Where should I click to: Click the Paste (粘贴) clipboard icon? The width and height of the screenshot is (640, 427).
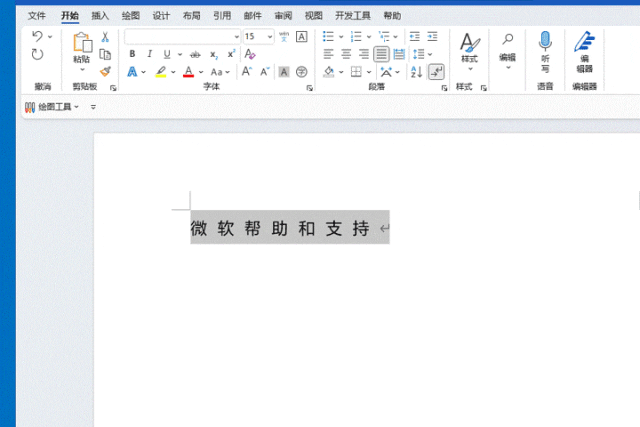(x=82, y=42)
